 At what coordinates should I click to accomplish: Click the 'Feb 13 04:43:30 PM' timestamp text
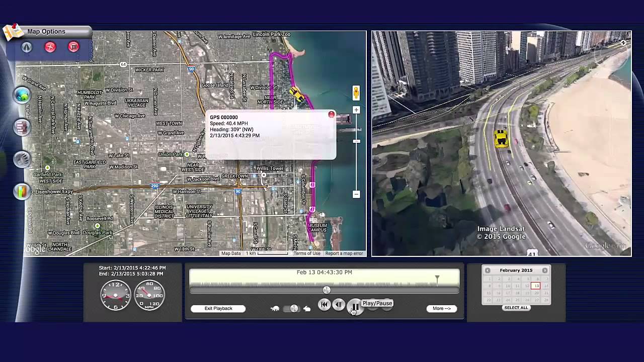(x=325, y=273)
